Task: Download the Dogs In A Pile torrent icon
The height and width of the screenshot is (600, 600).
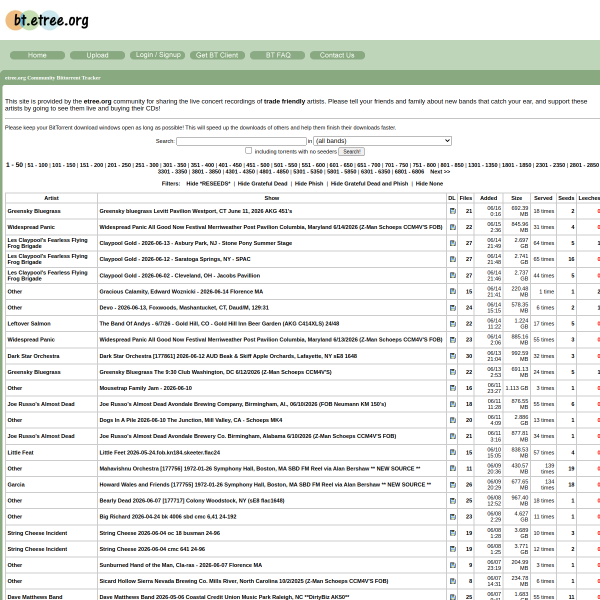Action: [x=453, y=421]
